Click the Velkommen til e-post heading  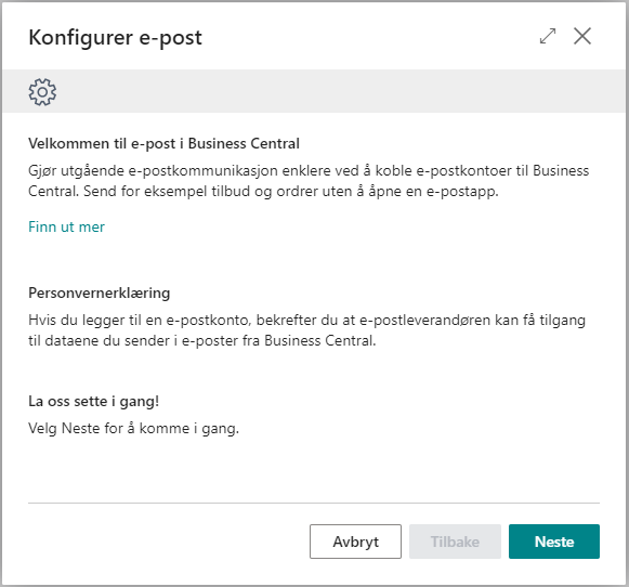(x=164, y=143)
